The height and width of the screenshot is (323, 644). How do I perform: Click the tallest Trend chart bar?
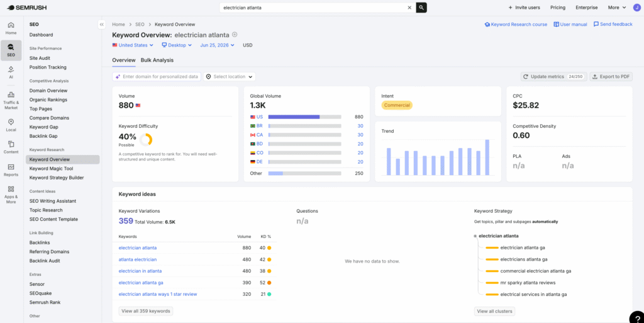487,157
